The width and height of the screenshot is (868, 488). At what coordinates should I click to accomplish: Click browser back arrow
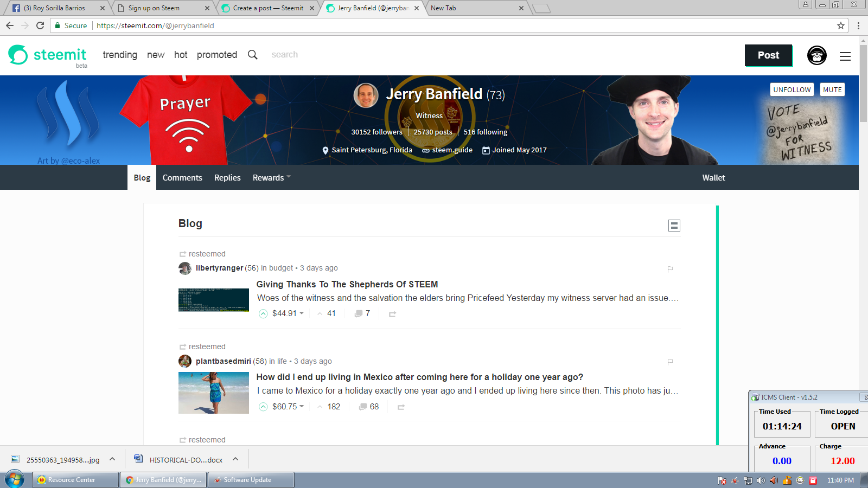(10, 25)
